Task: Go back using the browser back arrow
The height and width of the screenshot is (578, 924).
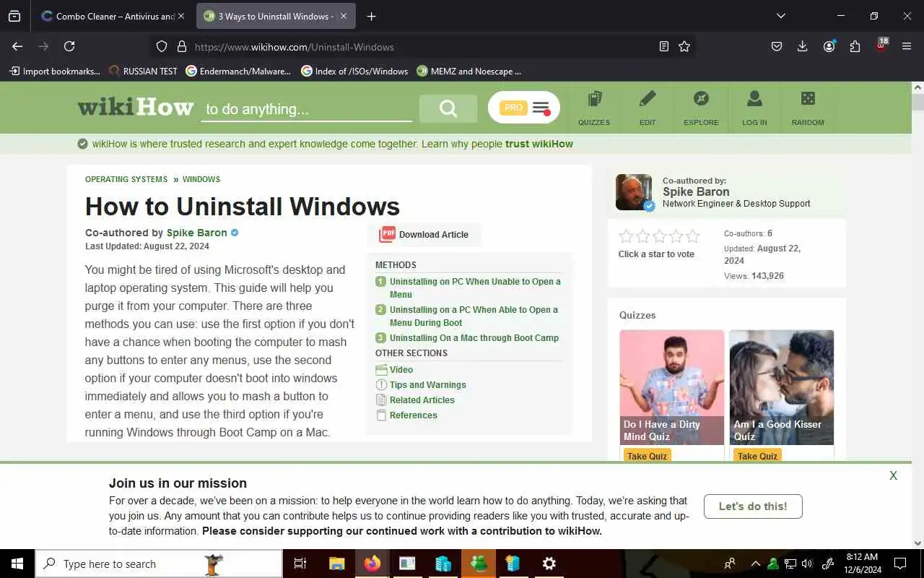Action: click(17, 46)
